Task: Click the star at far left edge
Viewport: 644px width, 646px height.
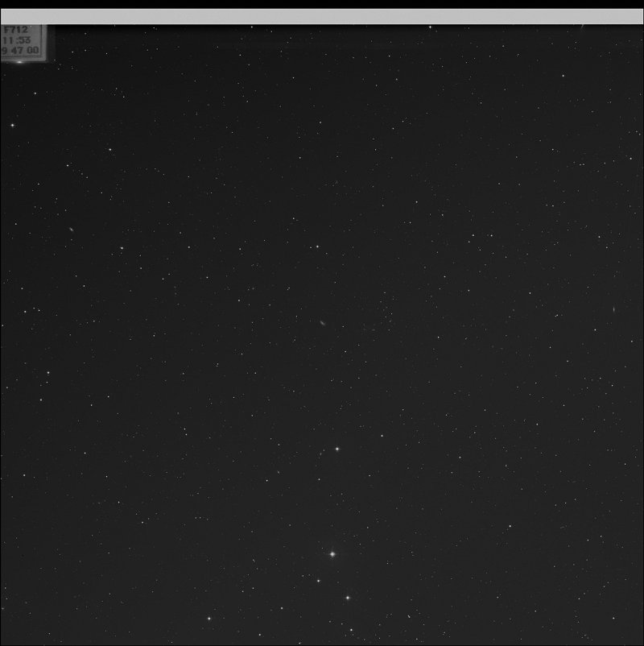Action: click(x=11, y=126)
